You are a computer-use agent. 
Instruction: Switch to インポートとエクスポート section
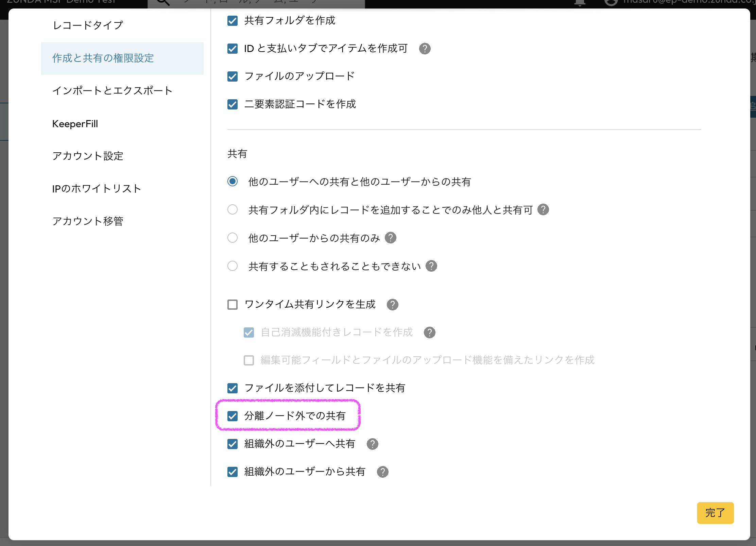point(112,91)
